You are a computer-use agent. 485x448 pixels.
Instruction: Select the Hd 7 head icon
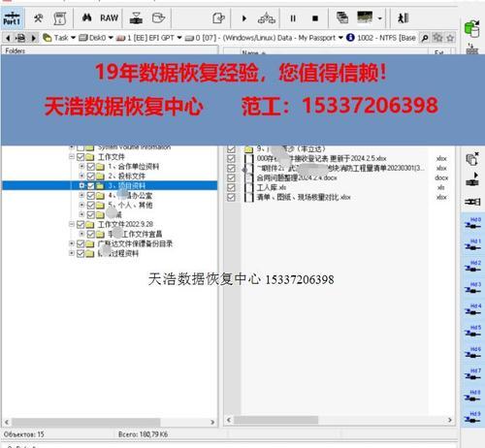pos(472,374)
